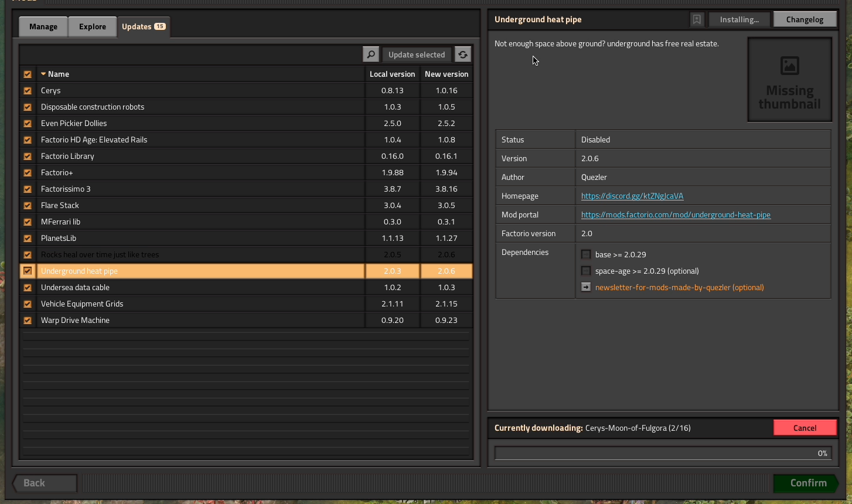Uncheck Factorissimo 3 checkbox
Image resolution: width=852 pixels, height=504 pixels.
(x=28, y=189)
